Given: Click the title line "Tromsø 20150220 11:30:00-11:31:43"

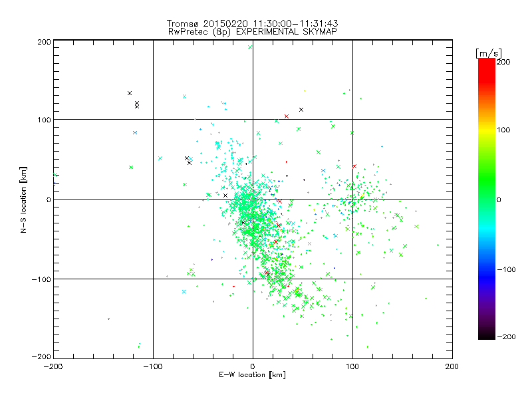Looking at the screenshot, I should (x=252, y=23).
